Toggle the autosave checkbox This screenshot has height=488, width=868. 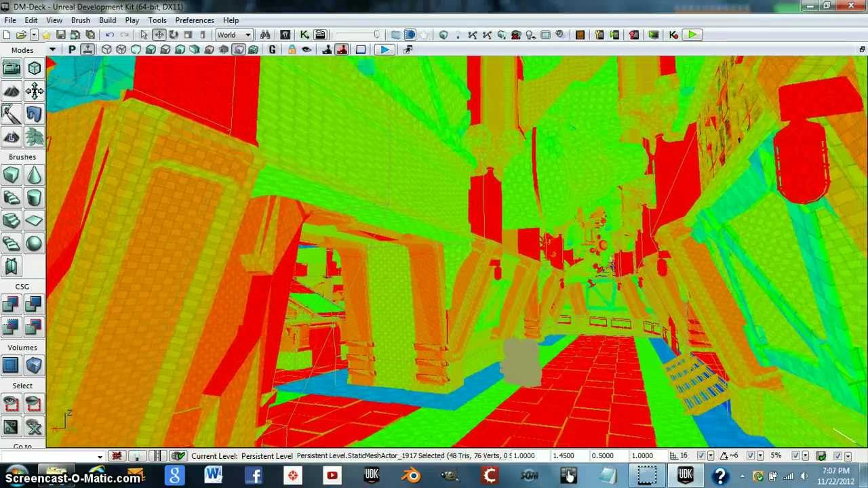point(838,456)
